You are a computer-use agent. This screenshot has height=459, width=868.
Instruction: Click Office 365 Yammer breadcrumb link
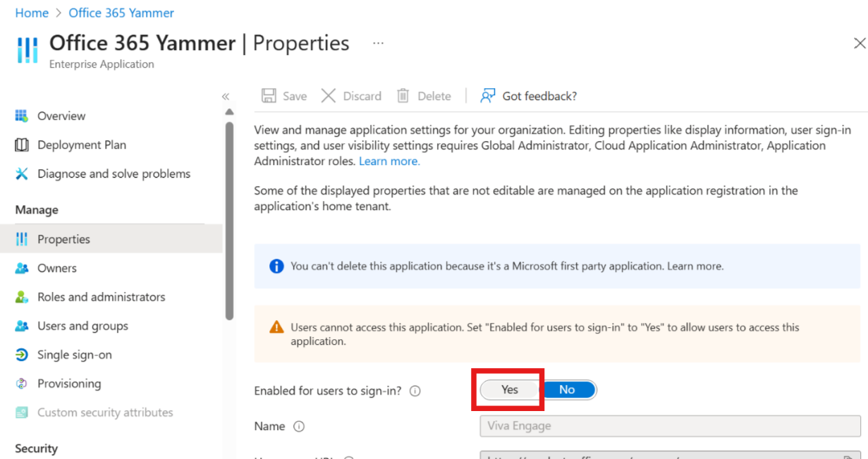coord(121,13)
